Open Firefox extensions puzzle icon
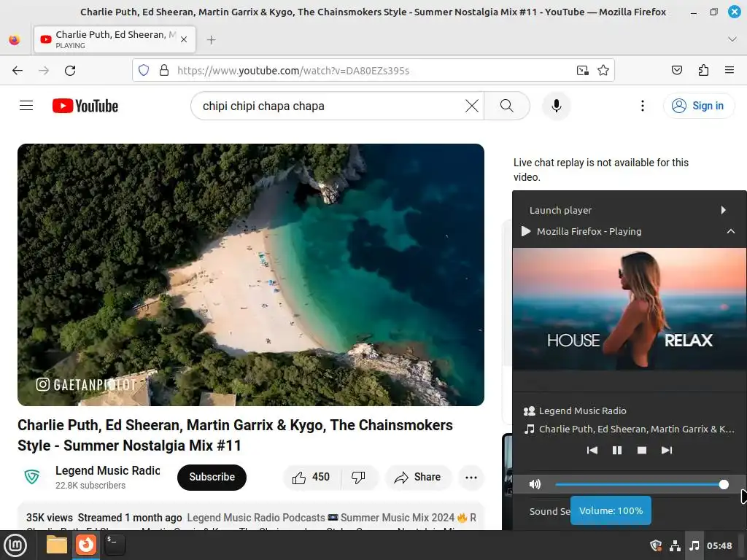 [703, 71]
